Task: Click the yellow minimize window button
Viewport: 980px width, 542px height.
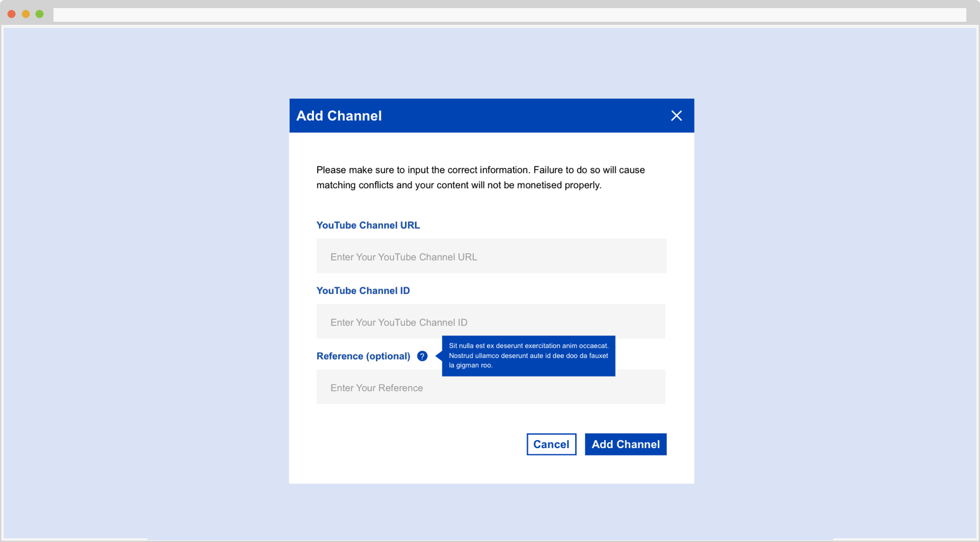Action: point(25,14)
